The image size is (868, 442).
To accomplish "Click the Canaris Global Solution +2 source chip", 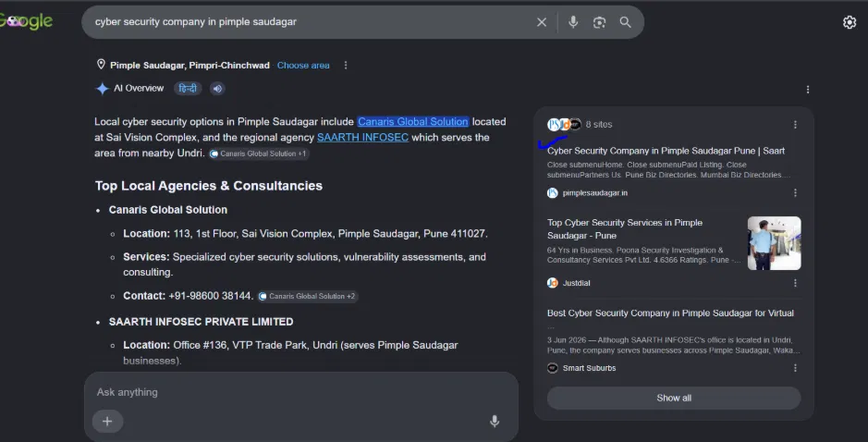I will pyautogui.click(x=308, y=296).
